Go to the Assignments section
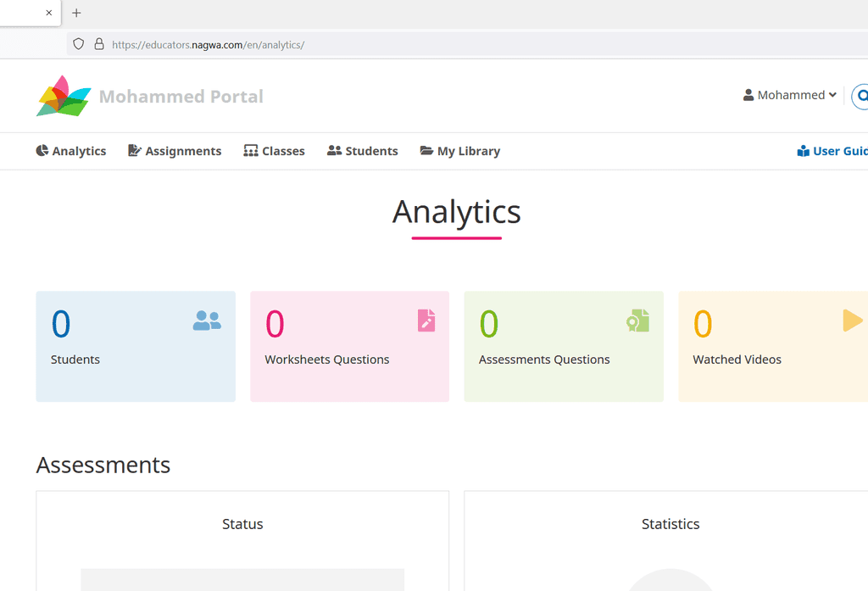This screenshot has height=591, width=868. [175, 151]
